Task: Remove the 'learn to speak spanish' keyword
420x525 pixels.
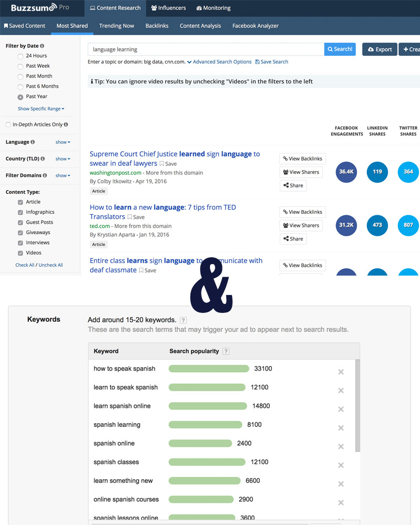Action: 341,391
